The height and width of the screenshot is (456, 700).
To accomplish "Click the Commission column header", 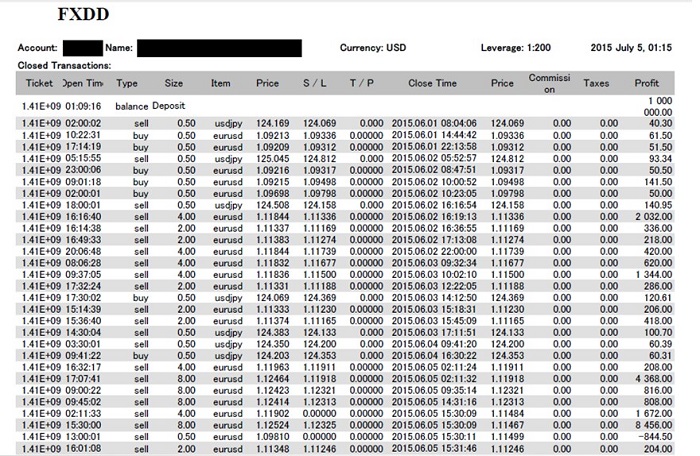I will 549,83.
